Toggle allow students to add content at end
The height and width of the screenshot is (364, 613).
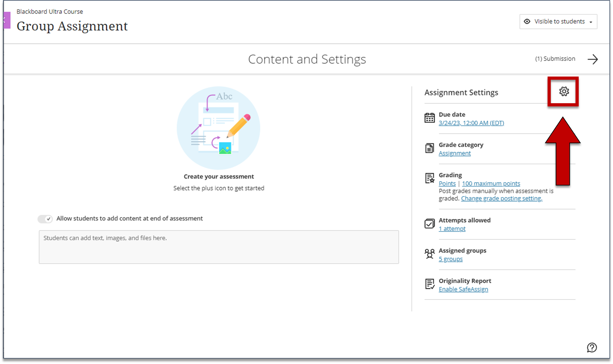click(45, 219)
